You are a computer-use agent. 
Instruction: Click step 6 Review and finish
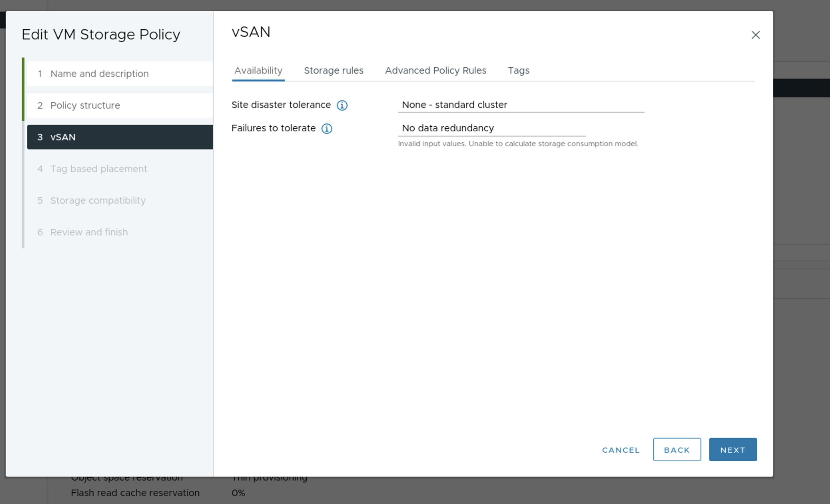(x=88, y=232)
